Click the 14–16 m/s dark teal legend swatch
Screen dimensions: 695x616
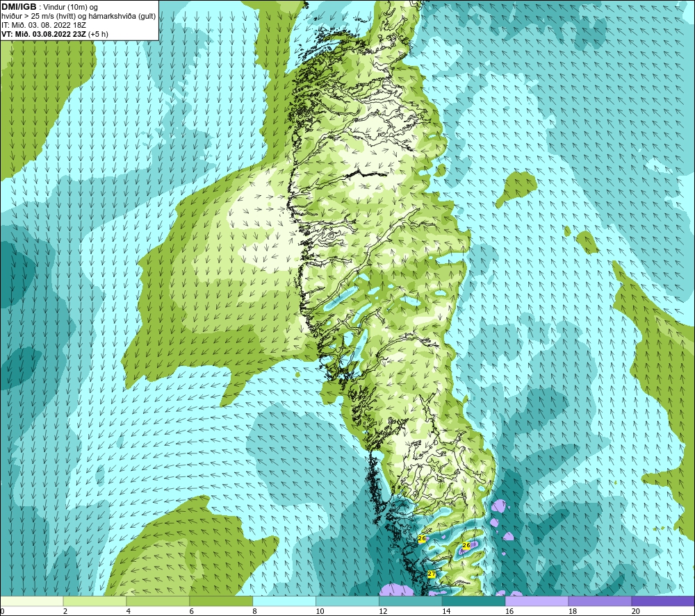click(473, 601)
